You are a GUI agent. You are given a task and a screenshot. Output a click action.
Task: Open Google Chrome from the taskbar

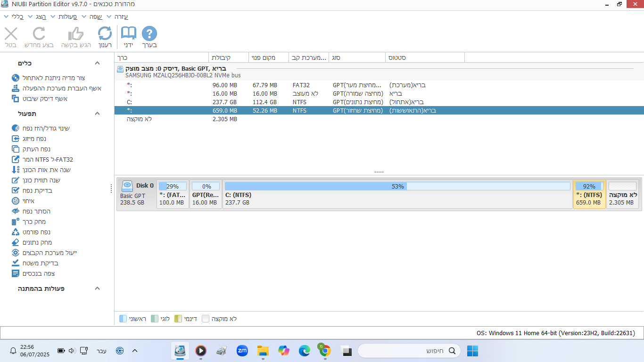(x=324, y=351)
